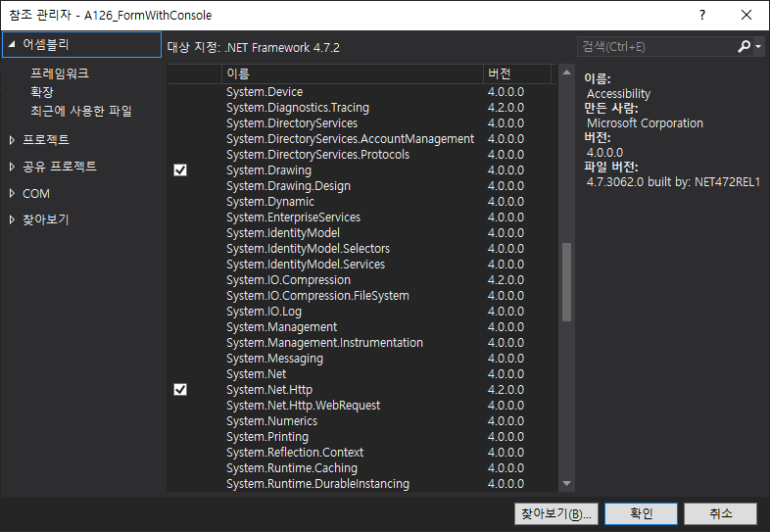
Task: Select System.IdentityModel.Selectors row
Action: [361, 249]
